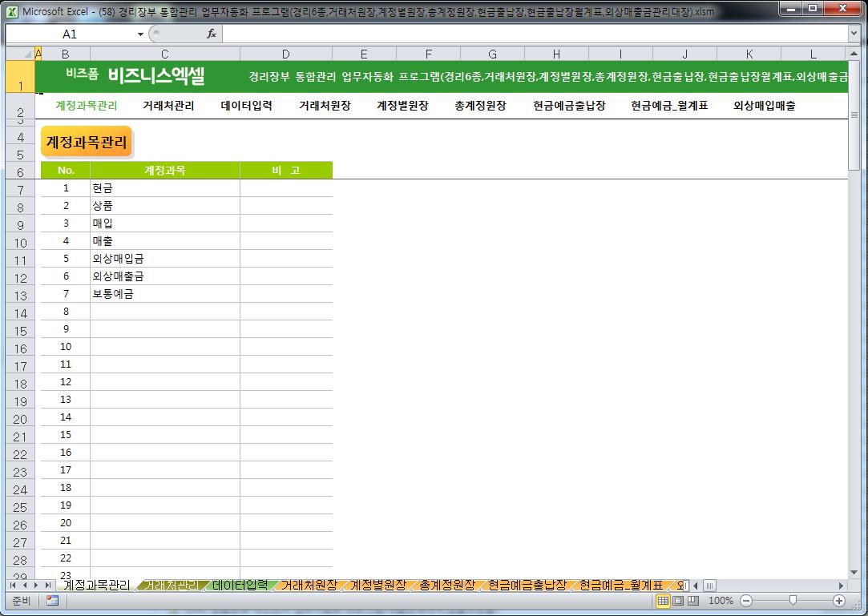Click the cell containing 상품
The width and height of the screenshot is (868, 616).
pos(165,206)
